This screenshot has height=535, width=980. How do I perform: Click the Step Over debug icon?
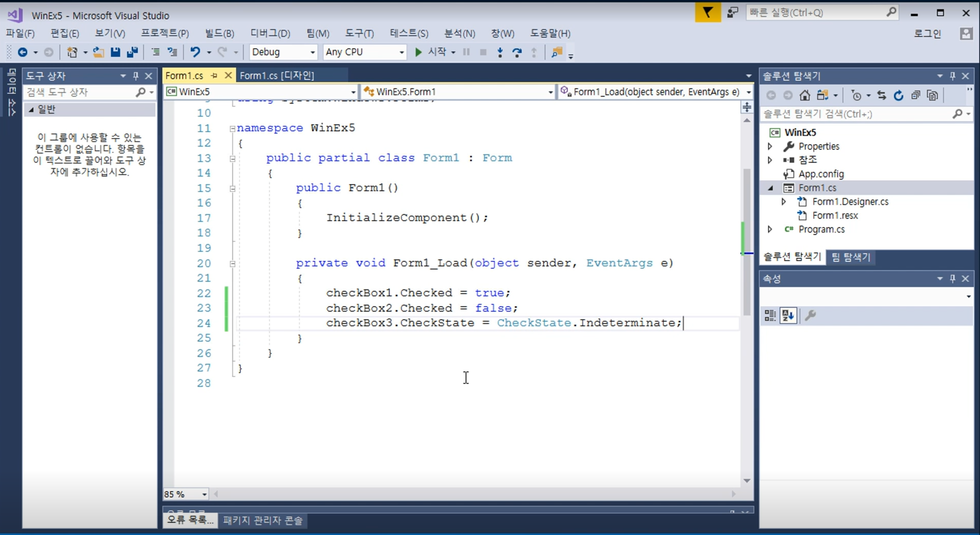point(517,52)
